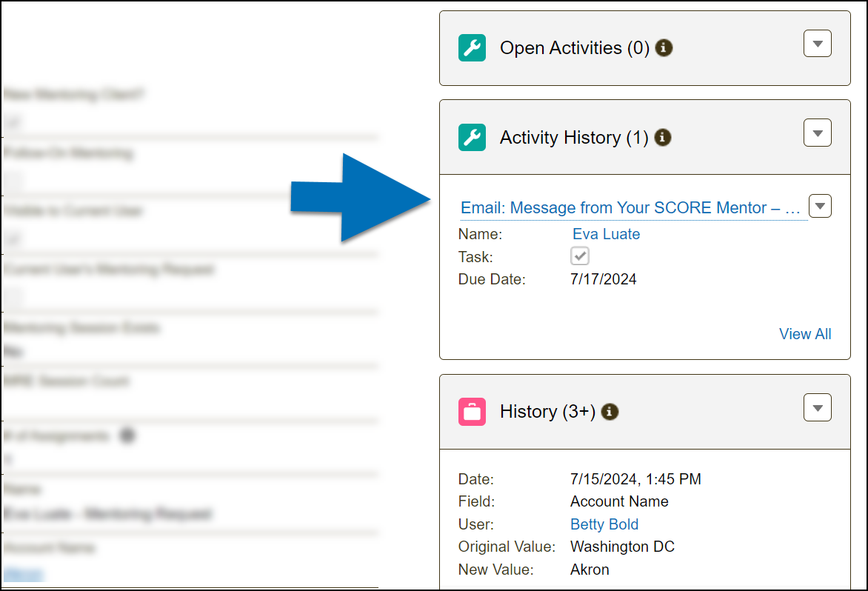Open the dropdown beside the SCORE Mentor email

820,206
